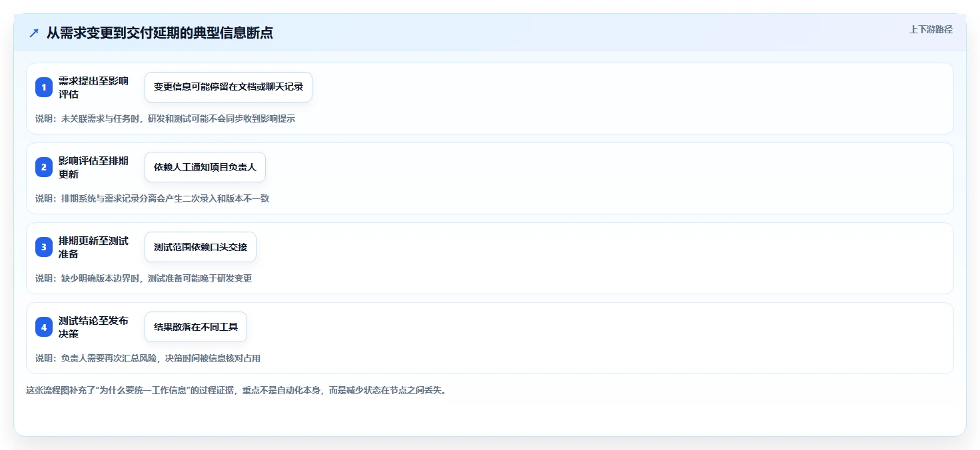The height and width of the screenshot is (450, 980).
Task: Click the 上下游路径 label in the header
Action: pos(931,29)
